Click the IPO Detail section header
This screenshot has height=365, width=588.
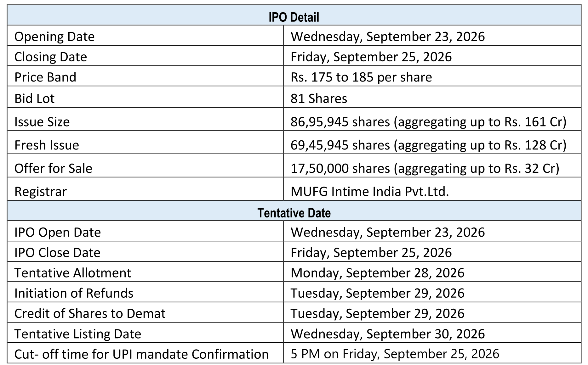[294, 15]
